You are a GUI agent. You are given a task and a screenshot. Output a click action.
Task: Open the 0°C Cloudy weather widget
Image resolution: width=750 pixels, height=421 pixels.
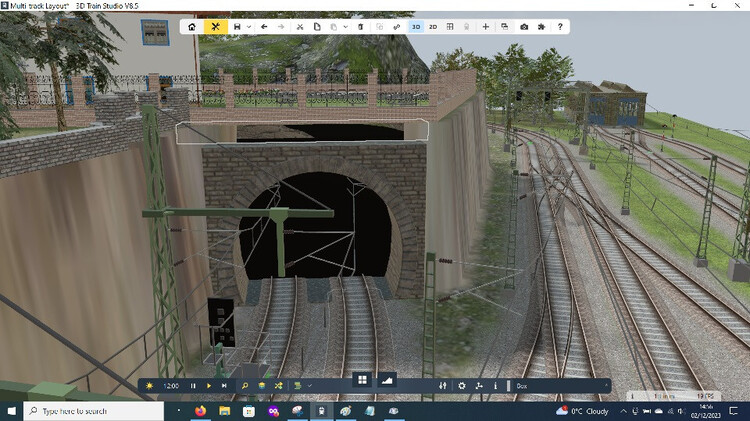point(582,411)
